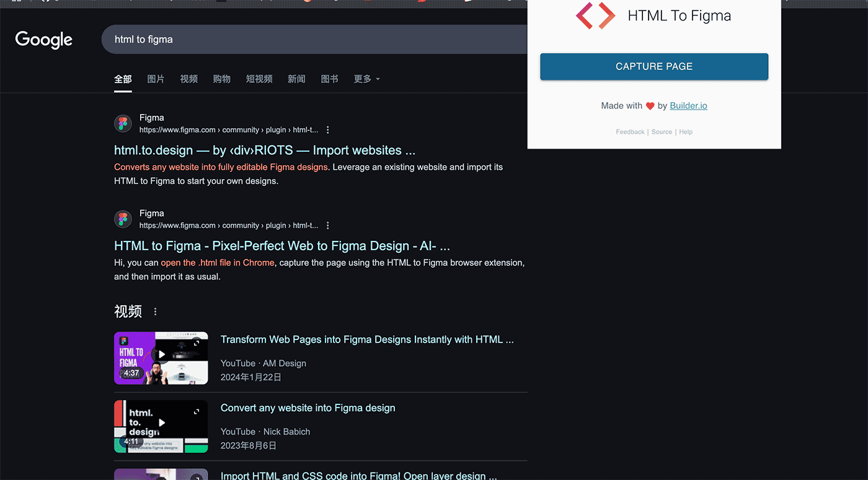Open the 图书 tab

pos(329,79)
